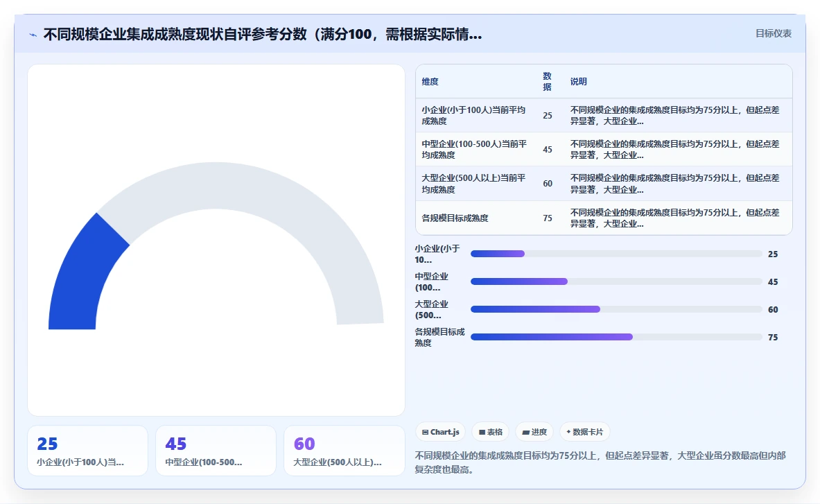Click the summary paragraph below the tag chips
Screen dimensions: 820x504
point(600,462)
